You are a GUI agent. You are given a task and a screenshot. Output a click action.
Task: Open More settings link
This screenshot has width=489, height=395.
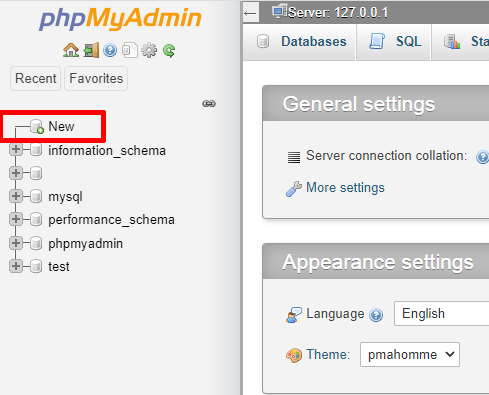pyautogui.click(x=345, y=187)
